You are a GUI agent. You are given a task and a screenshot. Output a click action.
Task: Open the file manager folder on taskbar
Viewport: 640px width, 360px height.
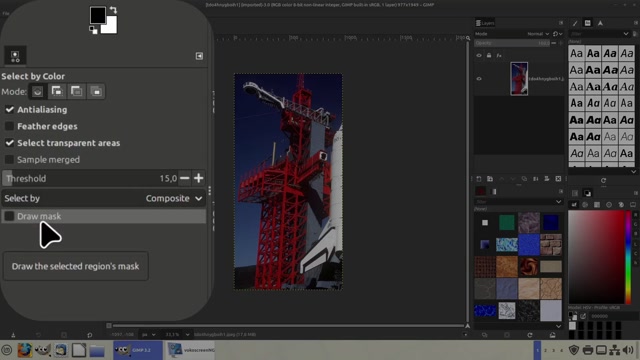pos(97,351)
